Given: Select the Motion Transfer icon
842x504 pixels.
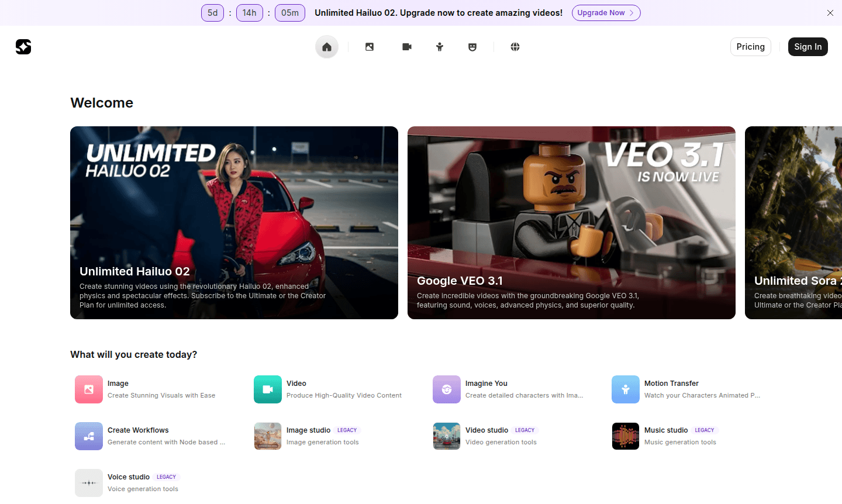Looking at the screenshot, I should (x=626, y=389).
